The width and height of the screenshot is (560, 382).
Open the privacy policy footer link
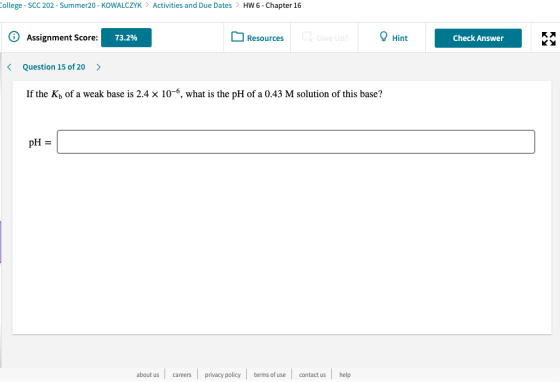click(222, 375)
